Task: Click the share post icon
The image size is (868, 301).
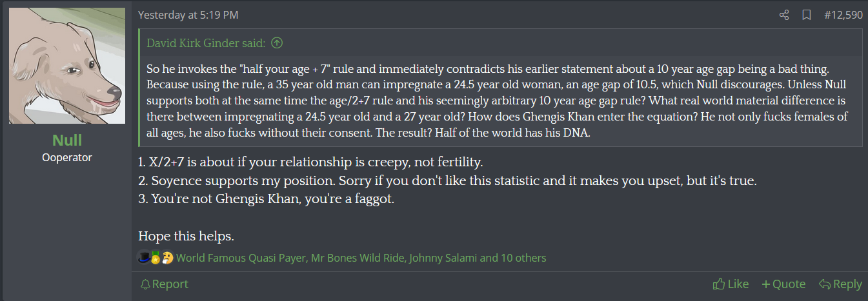Action: click(x=784, y=15)
